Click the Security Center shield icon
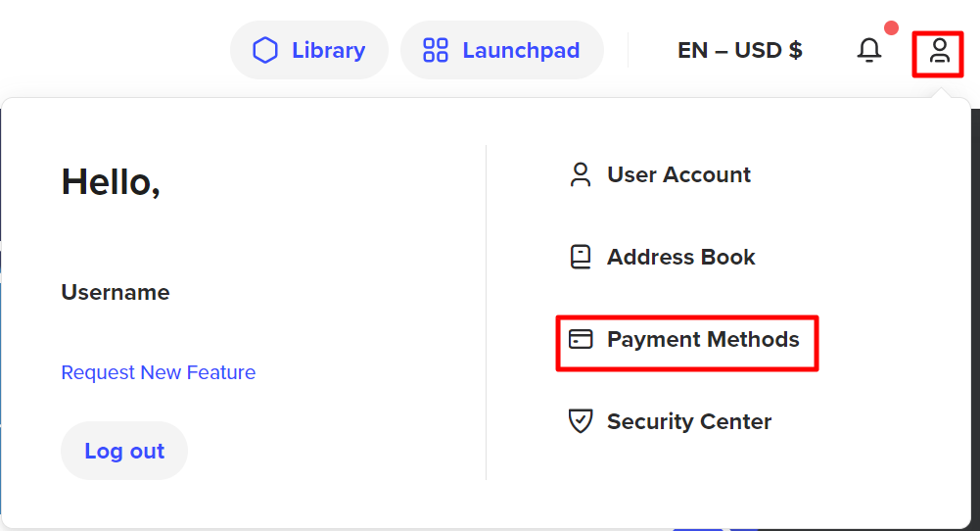The image size is (980, 531). [580, 421]
